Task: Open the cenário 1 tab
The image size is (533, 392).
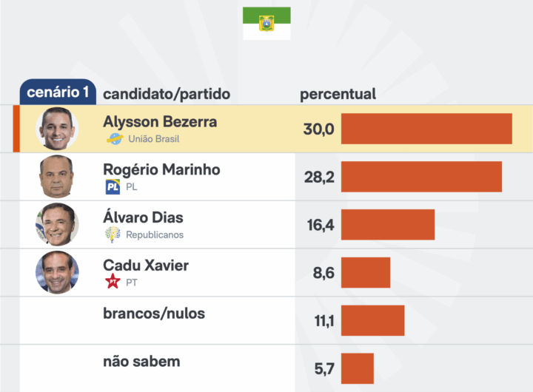Action: [58, 92]
